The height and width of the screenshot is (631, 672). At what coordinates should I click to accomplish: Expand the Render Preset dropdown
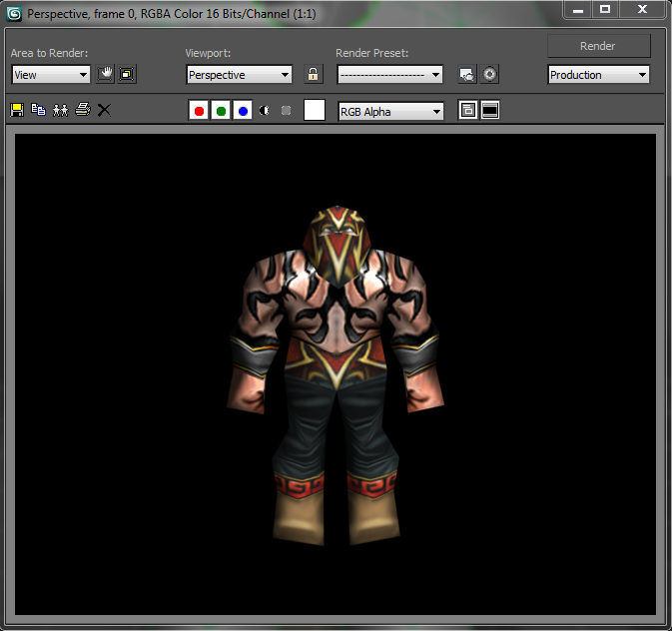[390, 75]
